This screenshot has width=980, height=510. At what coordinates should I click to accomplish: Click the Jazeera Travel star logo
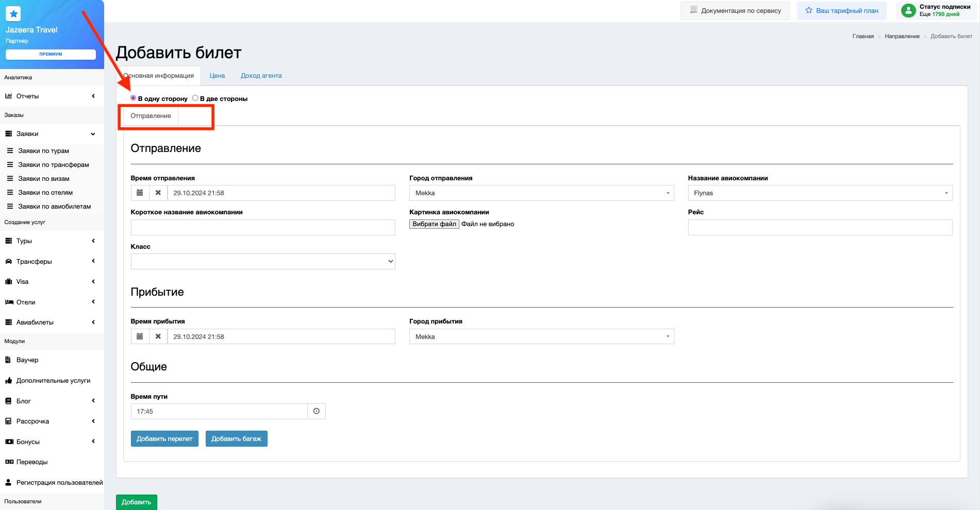pyautogui.click(x=13, y=14)
